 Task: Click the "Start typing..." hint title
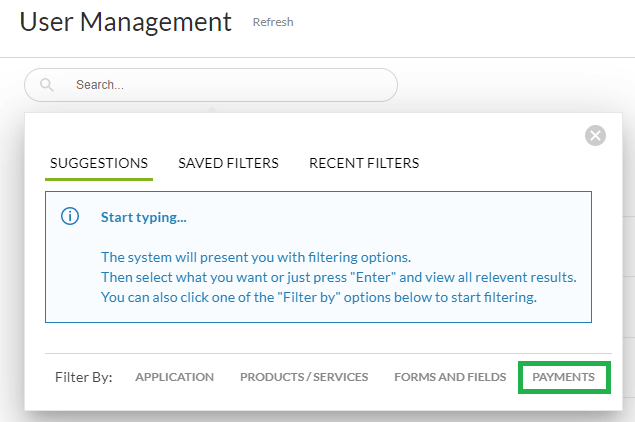coord(144,217)
